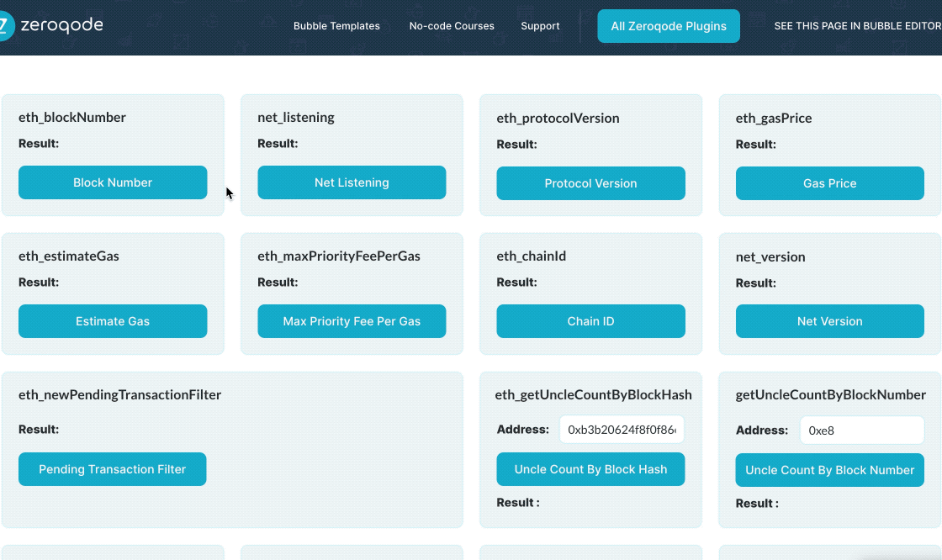This screenshot has width=942, height=560.
Task: Click Address label in getUncleCountByBlockNumber card
Action: [762, 431]
